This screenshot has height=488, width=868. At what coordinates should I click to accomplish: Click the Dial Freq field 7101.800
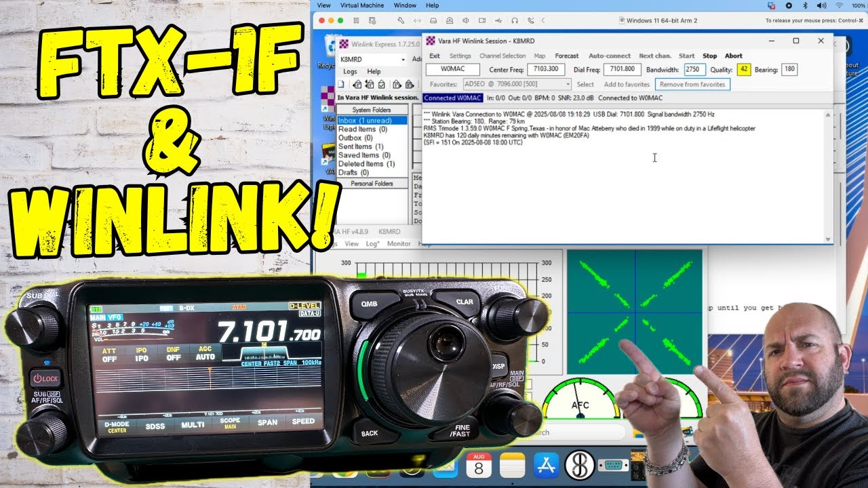click(x=622, y=69)
